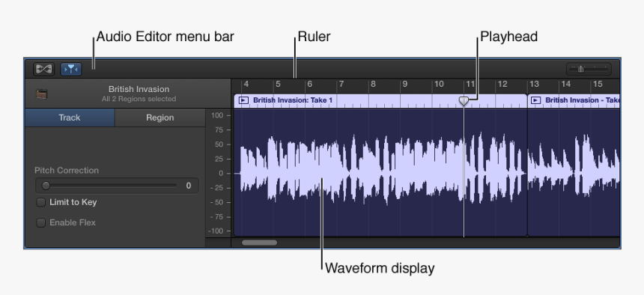Click bar 7 on the ruler
Viewport: 644px width, 295px height.
(341, 84)
